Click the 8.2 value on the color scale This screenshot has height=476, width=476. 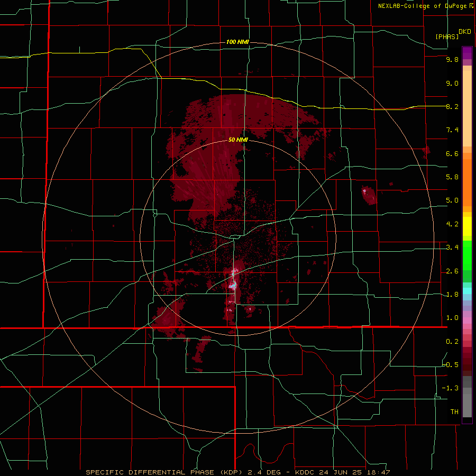[x=452, y=106]
